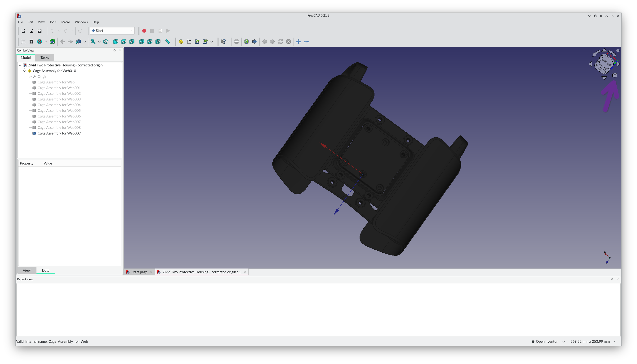
Task: Open the Start workbench selector dropdown
Action: pos(112,31)
